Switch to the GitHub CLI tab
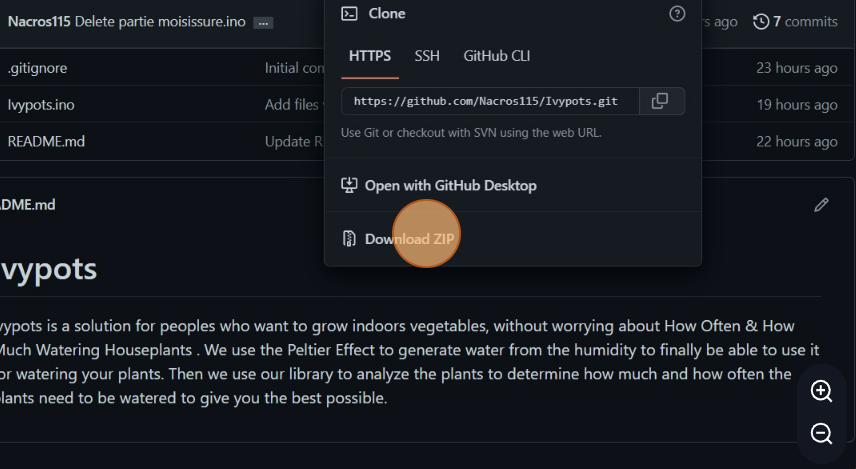The width and height of the screenshot is (856, 469). [496, 56]
